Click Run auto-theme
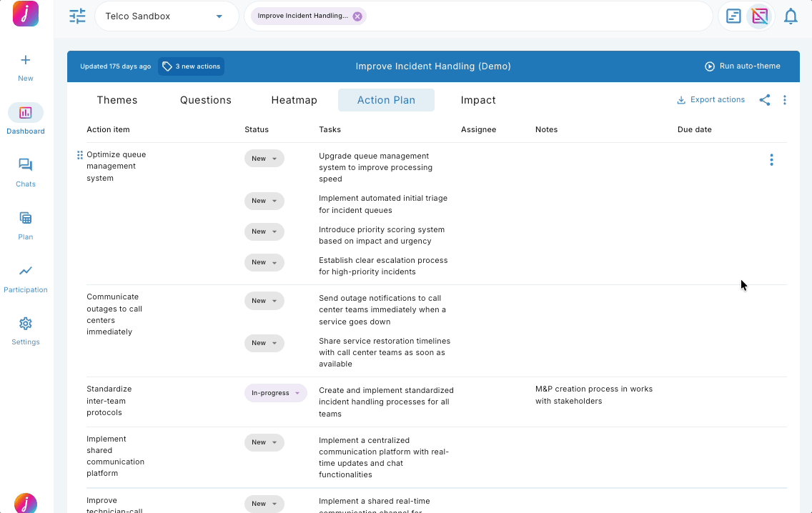The image size is (812, 513). point(743,66)
